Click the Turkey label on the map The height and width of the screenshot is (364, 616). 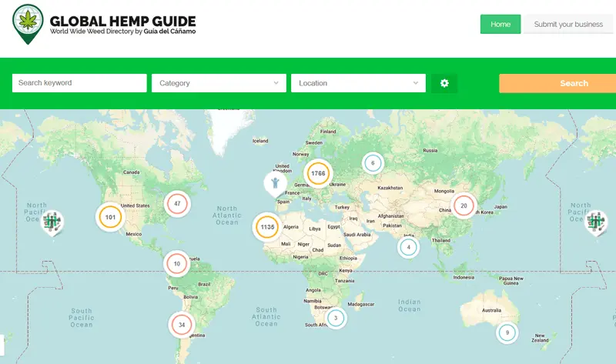[x=342, y=207]
